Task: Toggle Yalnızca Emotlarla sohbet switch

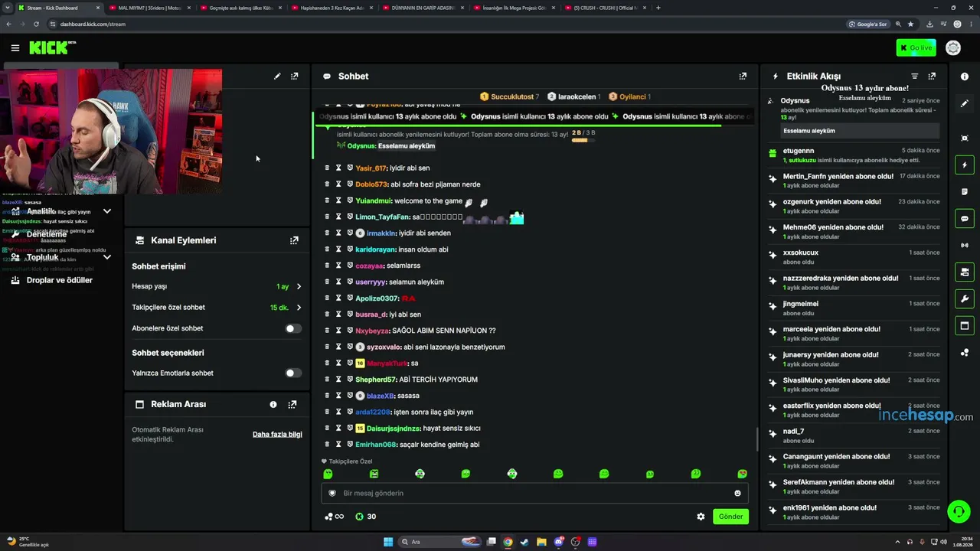Action: pos(293,373)
